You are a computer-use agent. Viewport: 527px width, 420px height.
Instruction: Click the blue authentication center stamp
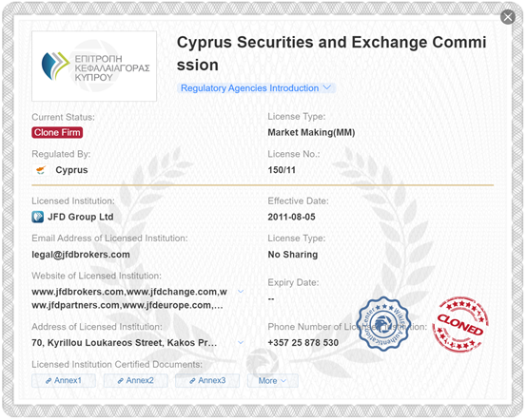[x=383, y=324]
